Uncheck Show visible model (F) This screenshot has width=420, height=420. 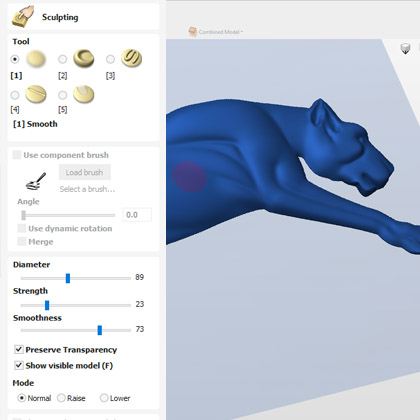19,365
